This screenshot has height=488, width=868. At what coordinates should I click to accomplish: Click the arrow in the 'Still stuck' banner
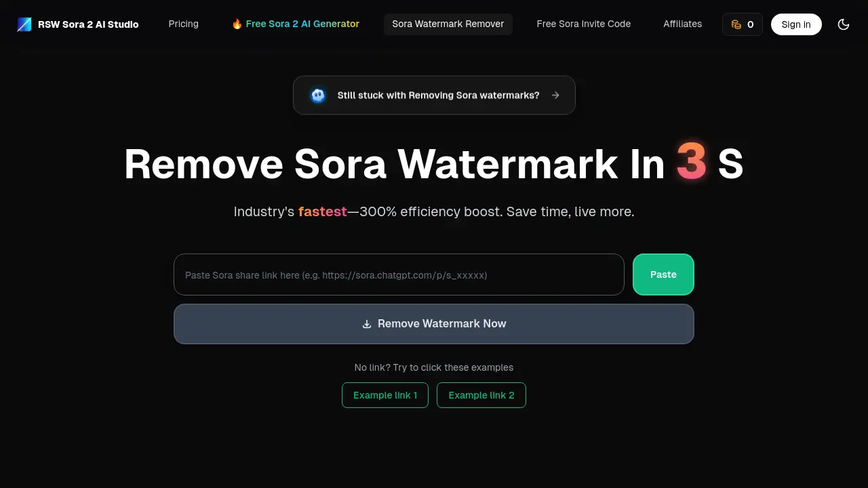click(555, 96)
